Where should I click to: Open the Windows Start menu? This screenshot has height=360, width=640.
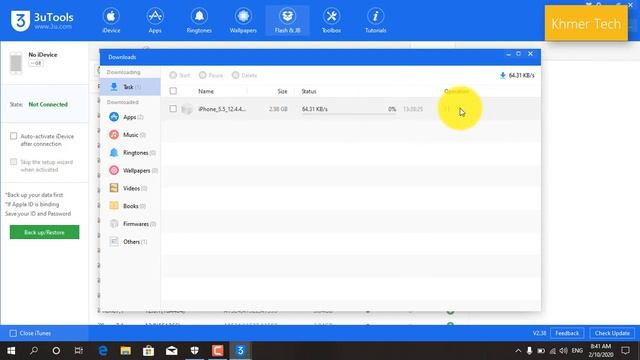pos(11,351)
